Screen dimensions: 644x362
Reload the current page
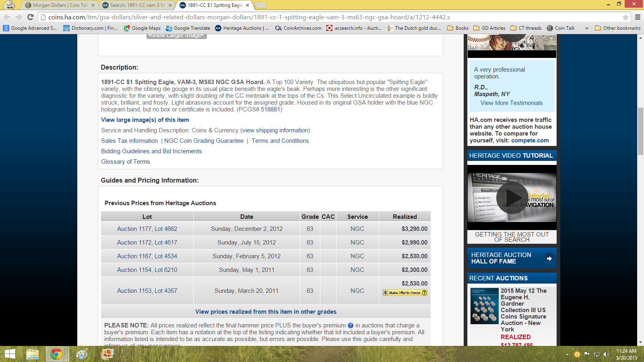(30, 17)
